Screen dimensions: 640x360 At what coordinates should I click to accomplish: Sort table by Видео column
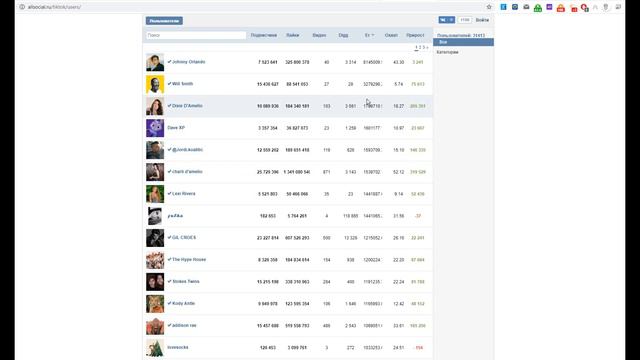pyautogui.click(x=319, y=36)
